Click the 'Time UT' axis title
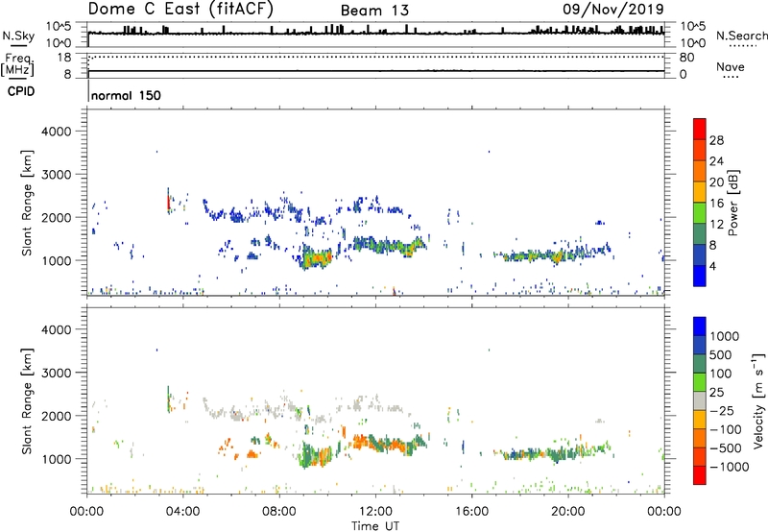The width and height of the screenshot is (768, 532). pos(375,526)
